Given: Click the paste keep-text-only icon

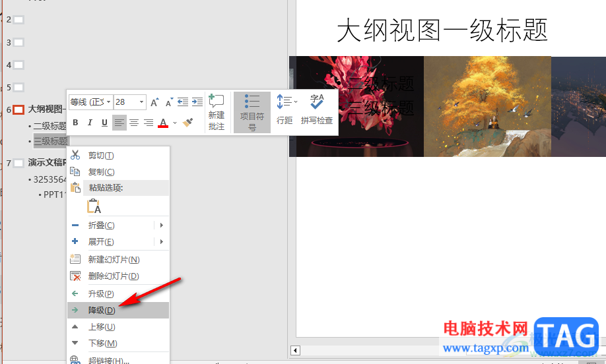Looking at the screenshot, I should pos(94,206).
